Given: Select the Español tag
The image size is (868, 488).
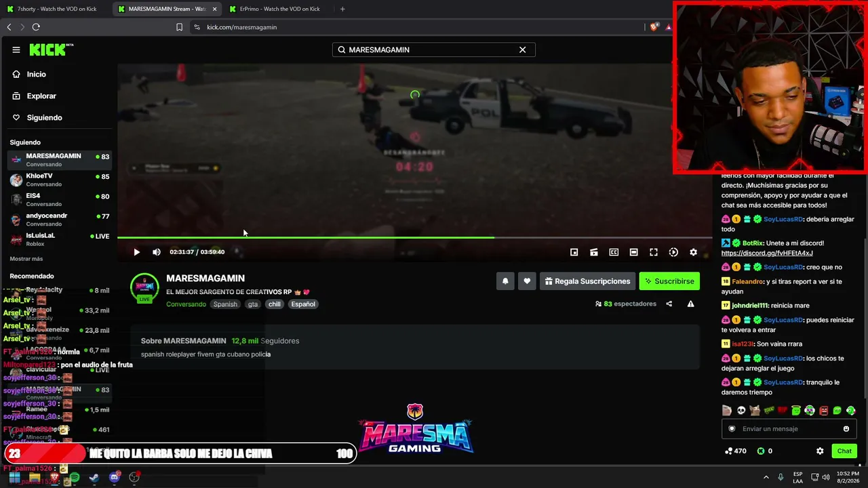Looking at the screenshot, I should 303,304.
